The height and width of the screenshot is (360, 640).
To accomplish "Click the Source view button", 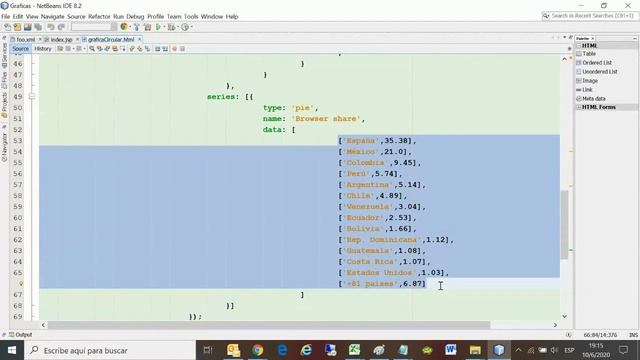I will 20,49.
